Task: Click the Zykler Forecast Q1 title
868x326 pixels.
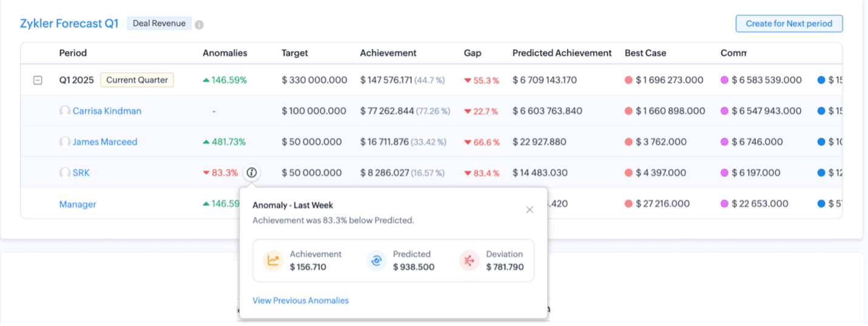Action: (69, 24)
